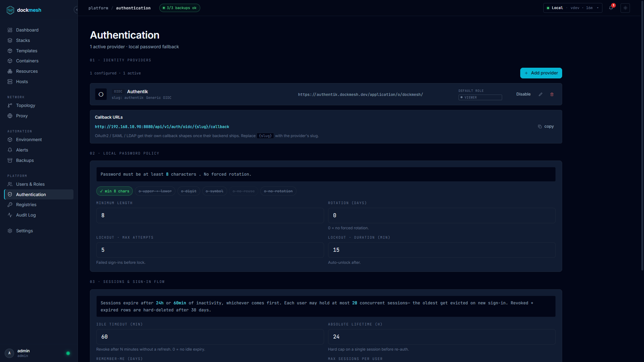Select the Resources icon
The width and height of the screenshot is (644, 362).
point(10,71)
